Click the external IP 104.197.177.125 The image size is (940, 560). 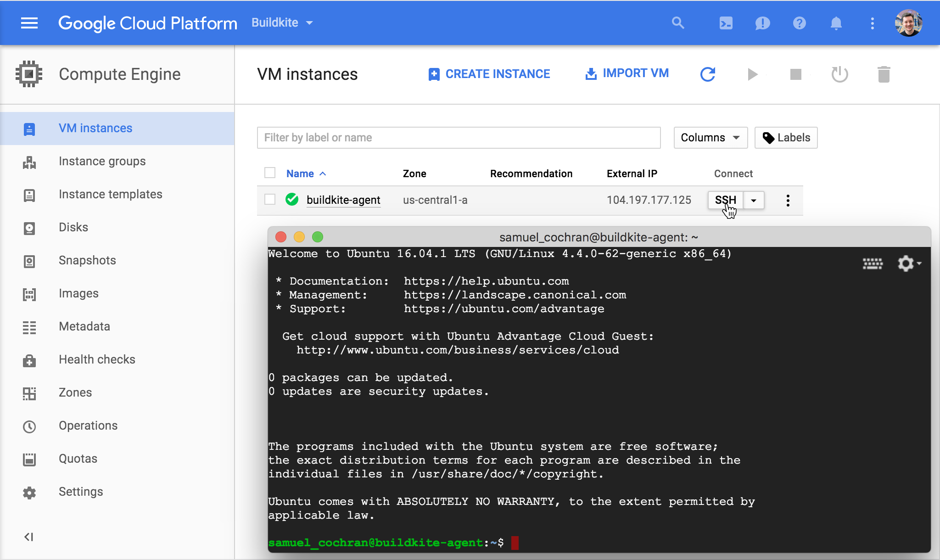point(649,200)
